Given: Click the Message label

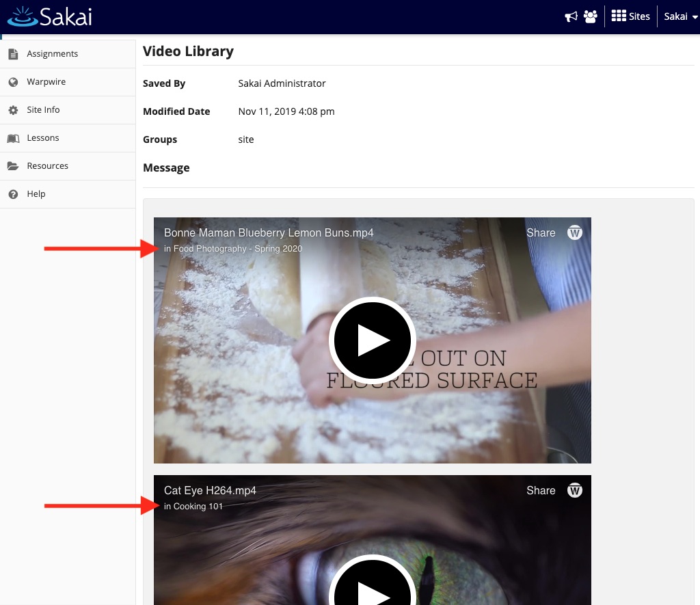Looking at the screenshot, I should tap(166, 168).
